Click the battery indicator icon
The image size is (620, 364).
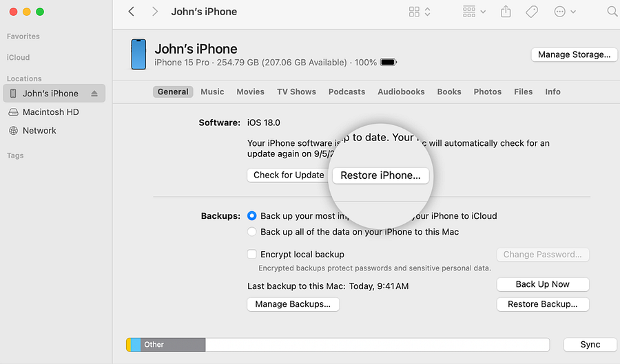click(x=389, y=63)
